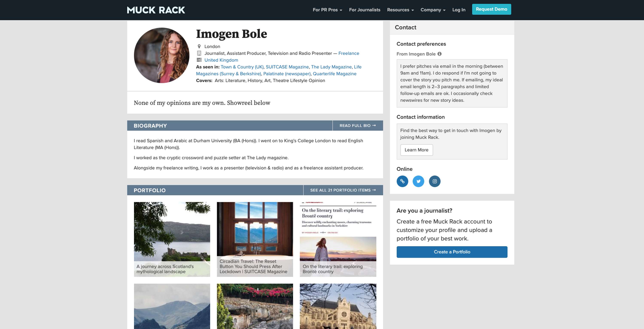This screenshot has width=644, height=329.
Task: Open the Scotland's mythological landscape portfolio item
Action: tap(172, 239)
